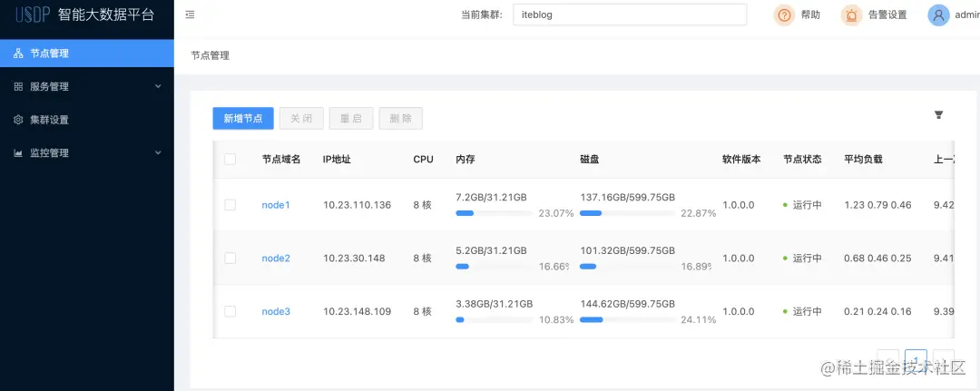Click node1 disk usage bar 22.87%
The image size is (980, 391).
click(x=628, y=213)
